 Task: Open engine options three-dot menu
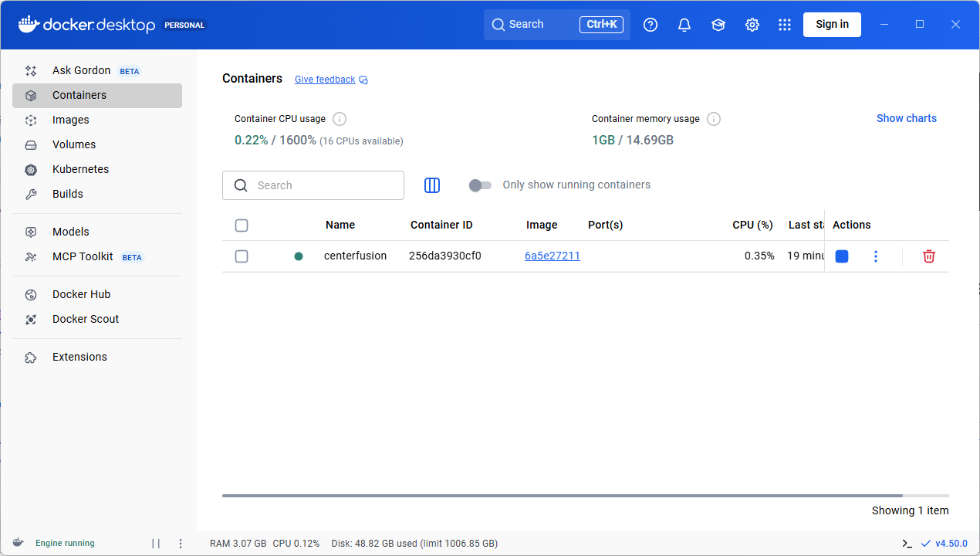(181, 544)
